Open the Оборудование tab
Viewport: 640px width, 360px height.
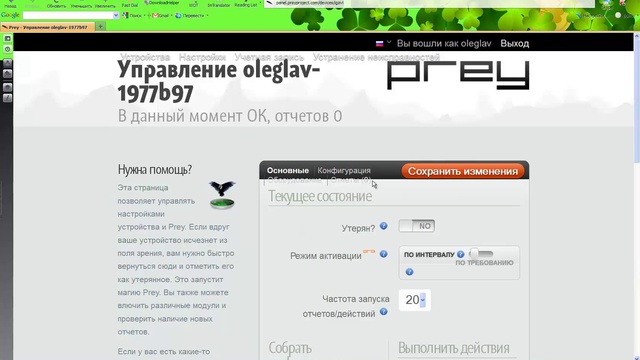[294, 180]
